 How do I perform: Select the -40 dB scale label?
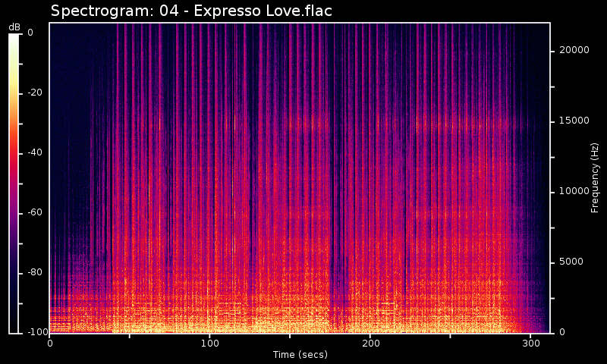[x=36, y=152]
